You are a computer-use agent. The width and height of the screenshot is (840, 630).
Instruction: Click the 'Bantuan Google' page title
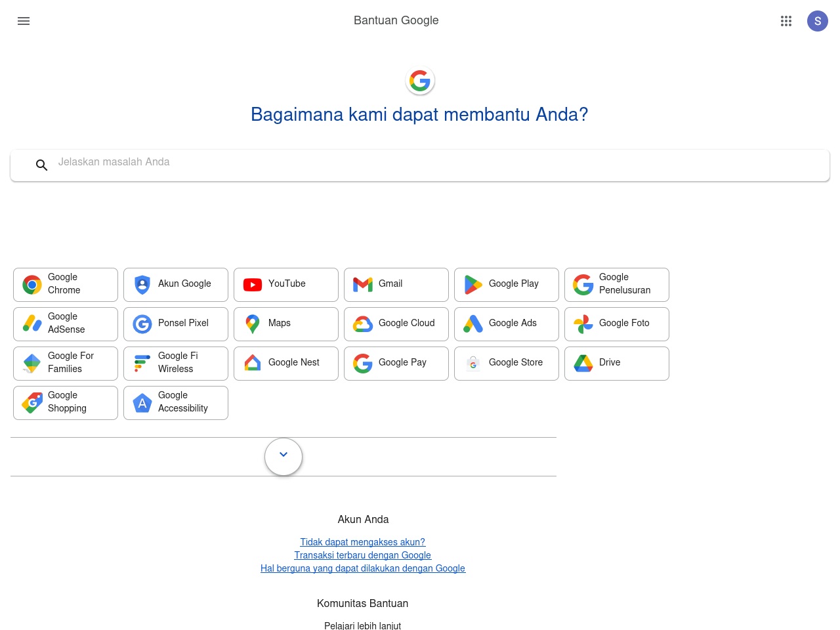click(396, 20)
